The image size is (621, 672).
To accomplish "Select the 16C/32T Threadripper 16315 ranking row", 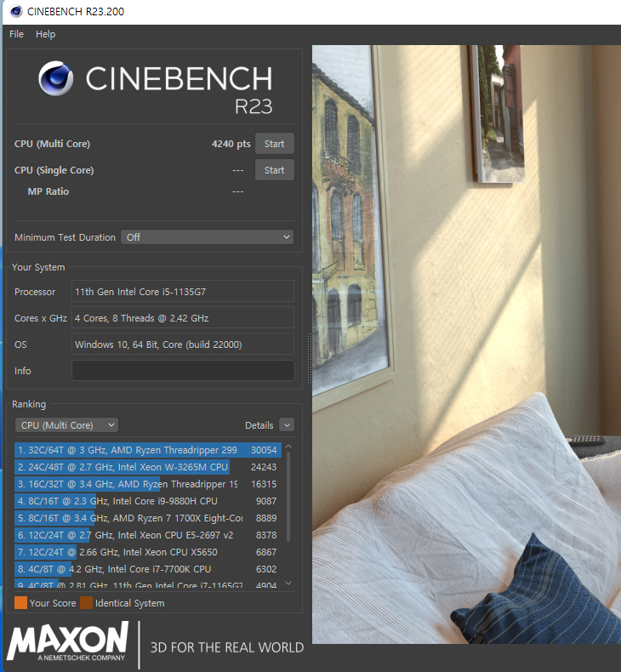I will coord(148,484).
